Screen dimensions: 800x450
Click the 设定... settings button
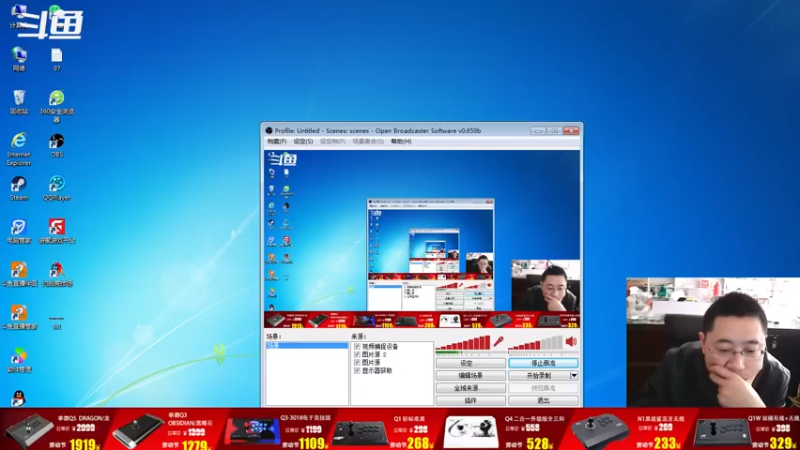[470, 363]
